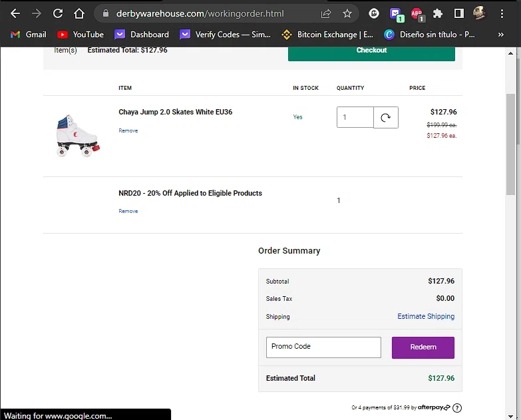Open the Diseño sin título bookmark
This screenshot has width=521, height=420.
click(x=429, y=35)
